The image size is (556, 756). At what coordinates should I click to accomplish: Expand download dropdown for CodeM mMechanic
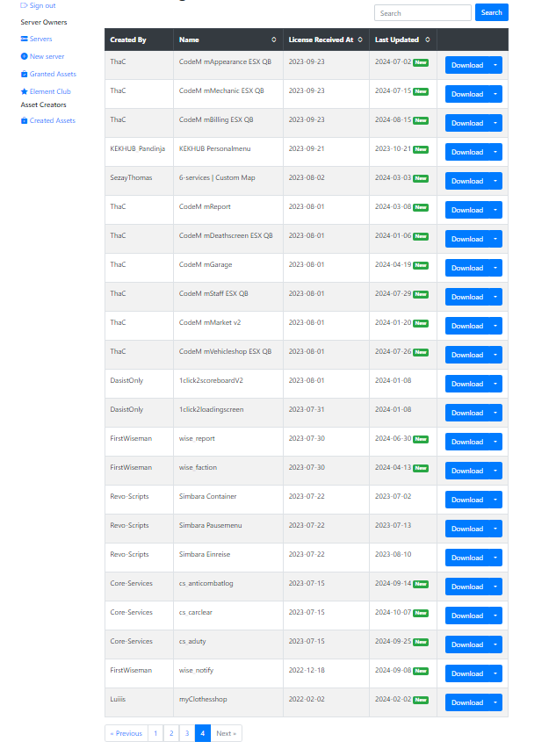(x=495, y=94)
